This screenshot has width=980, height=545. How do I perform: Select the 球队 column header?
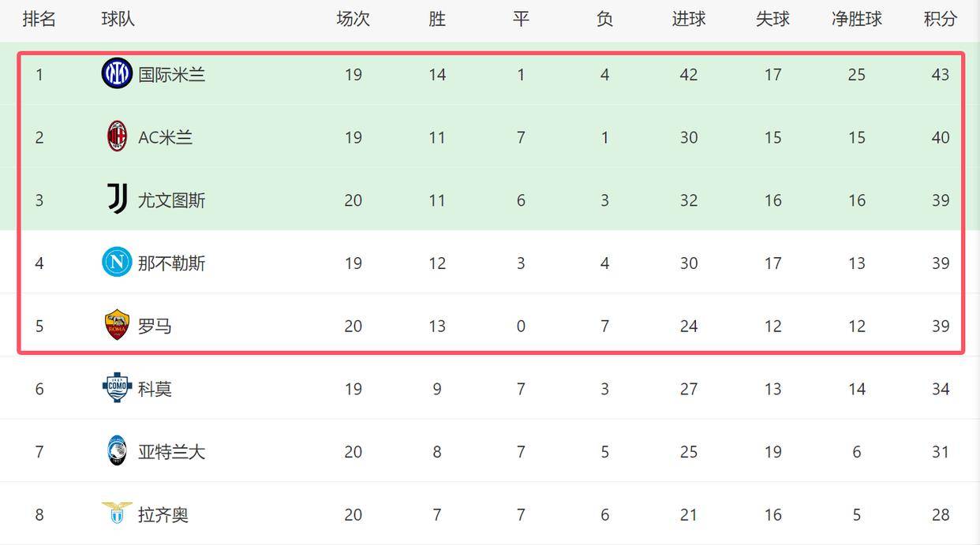tap(118, 19)
